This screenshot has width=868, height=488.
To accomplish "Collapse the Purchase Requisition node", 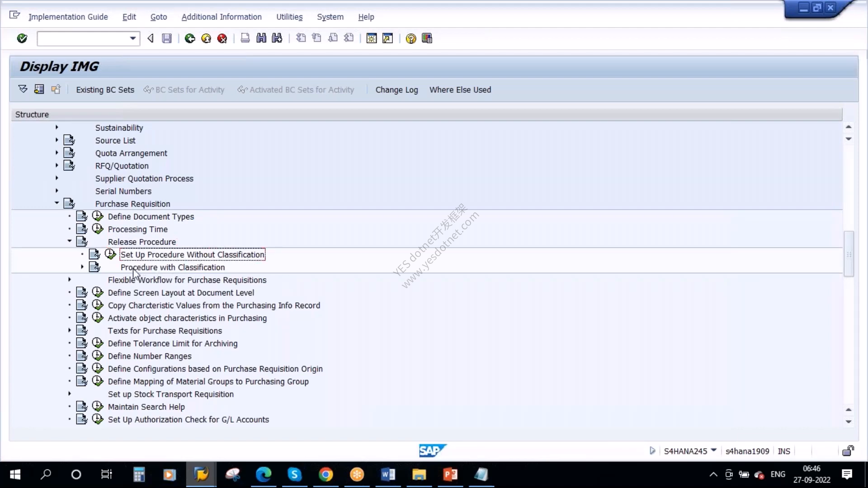I will click(x=57, y=203).
